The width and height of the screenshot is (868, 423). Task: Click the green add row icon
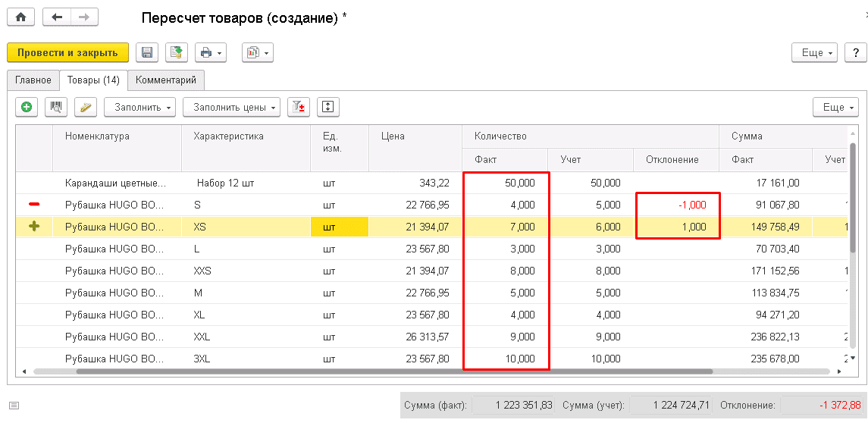click(x=27, y=107)
